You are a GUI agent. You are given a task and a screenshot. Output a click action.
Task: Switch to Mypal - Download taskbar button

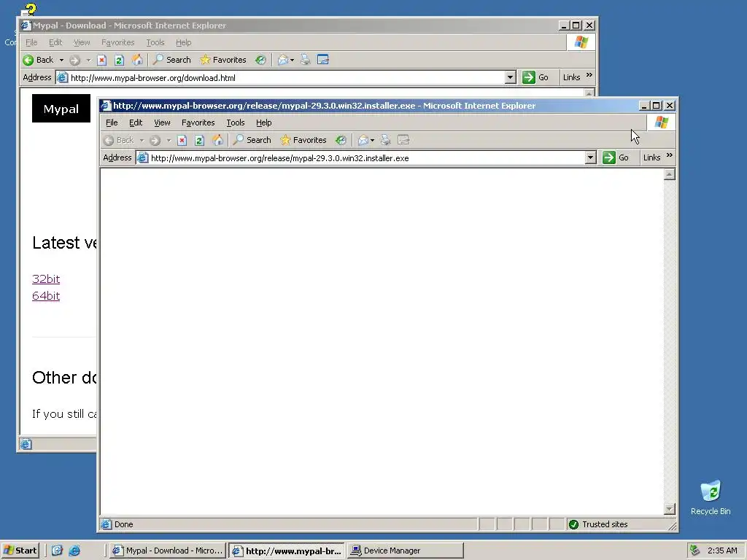[167, 551]
